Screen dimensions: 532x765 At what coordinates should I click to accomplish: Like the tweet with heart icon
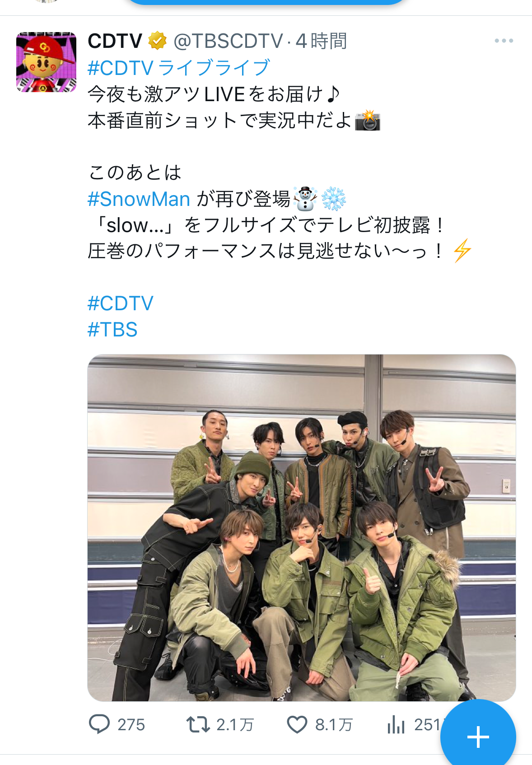click(297, 725)
